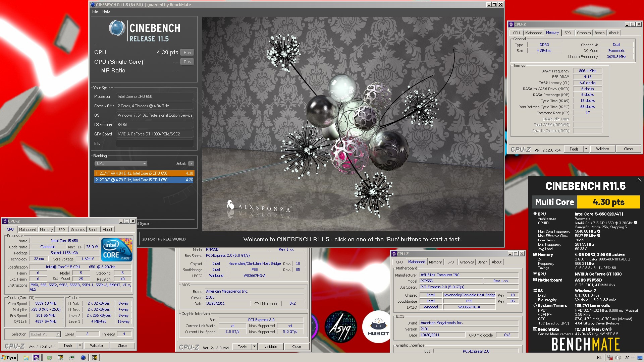Click the network disconnected tray icon
The height and width of the screenshot is (362, 644).
610,358
